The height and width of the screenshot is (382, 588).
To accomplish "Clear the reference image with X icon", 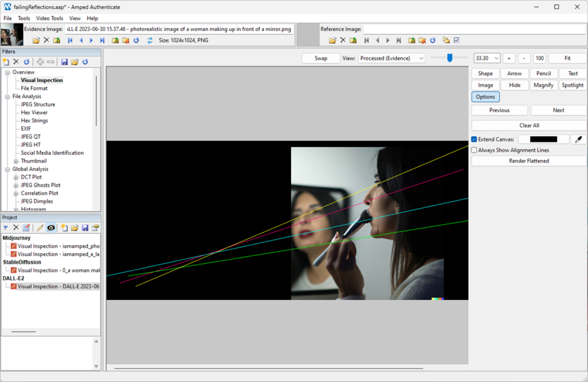I will pyautogui.click(x=343, y=40).
